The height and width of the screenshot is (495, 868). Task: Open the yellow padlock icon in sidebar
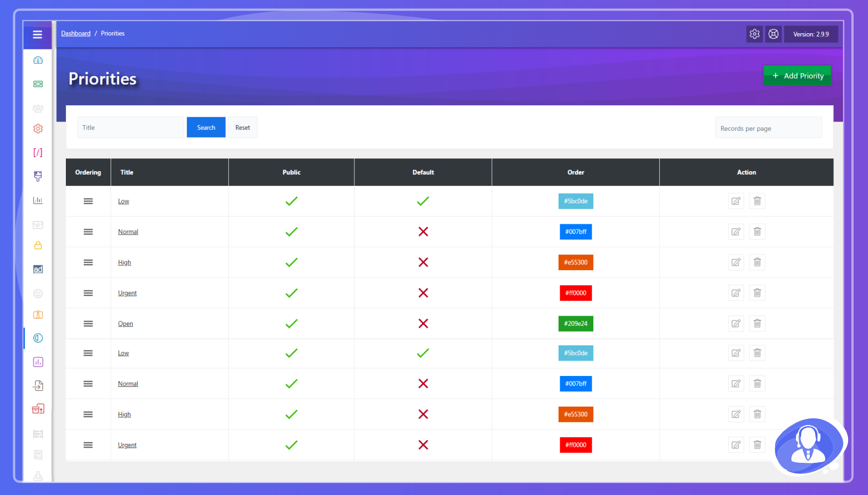click(x=38, y=245)
